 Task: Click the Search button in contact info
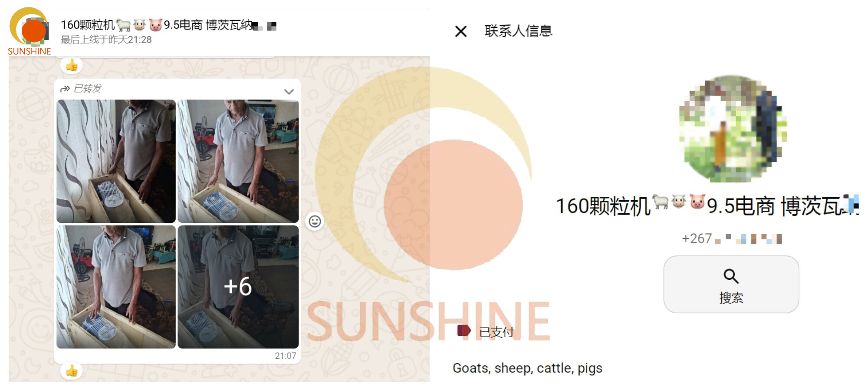pyautogui.click(x=731, y=284)
